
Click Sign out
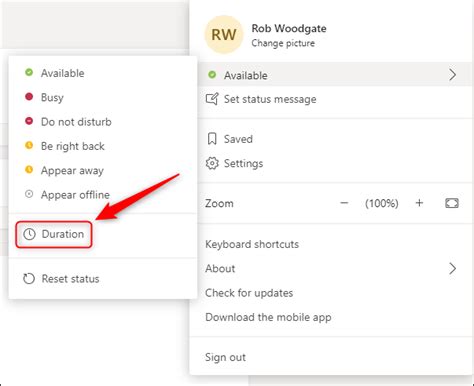tap(225, 357)
